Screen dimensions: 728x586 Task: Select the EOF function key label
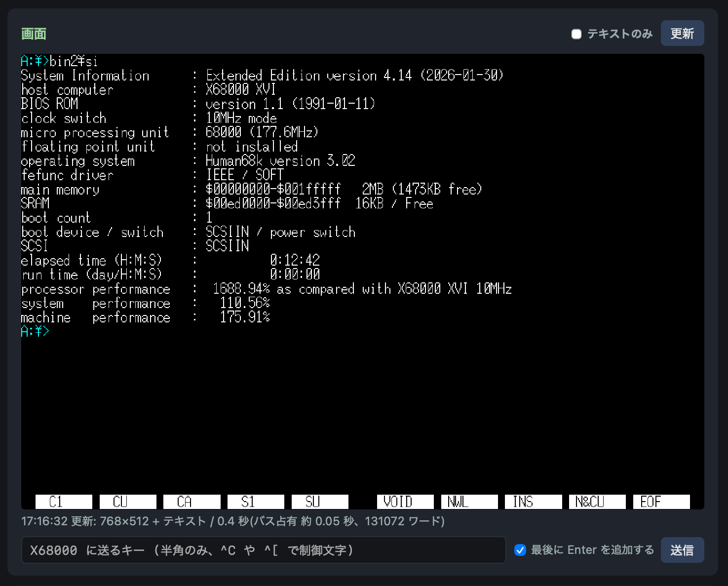pos(661,502)
